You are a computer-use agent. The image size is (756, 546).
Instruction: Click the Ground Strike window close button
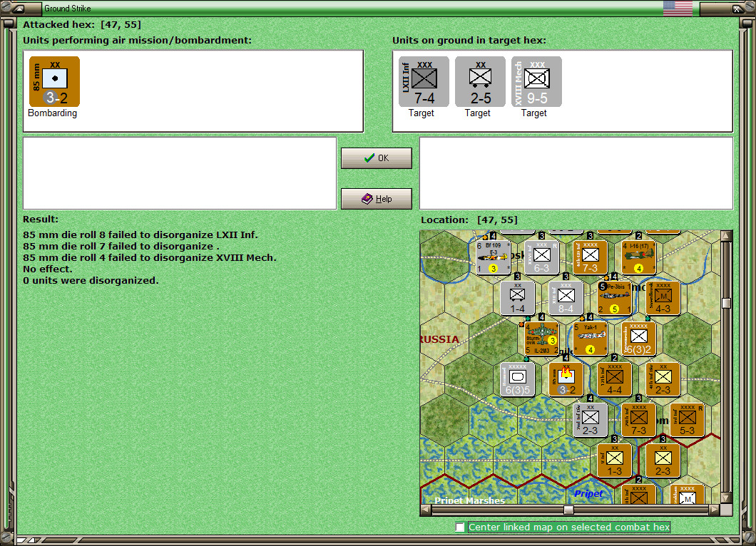pyautogui.click(x=737, y=8)
